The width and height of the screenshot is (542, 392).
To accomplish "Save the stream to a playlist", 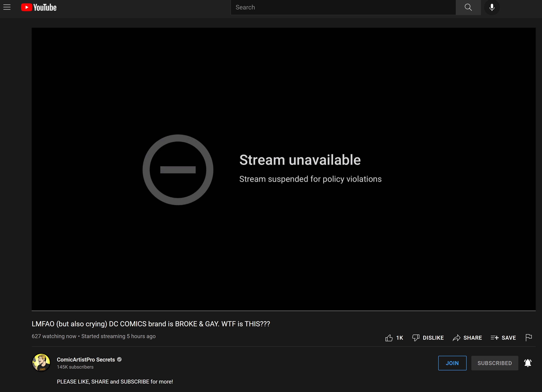I will 503,338.
